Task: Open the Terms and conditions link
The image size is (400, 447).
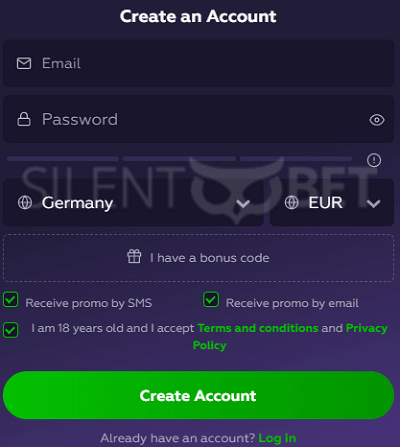Action: point(258,328)
